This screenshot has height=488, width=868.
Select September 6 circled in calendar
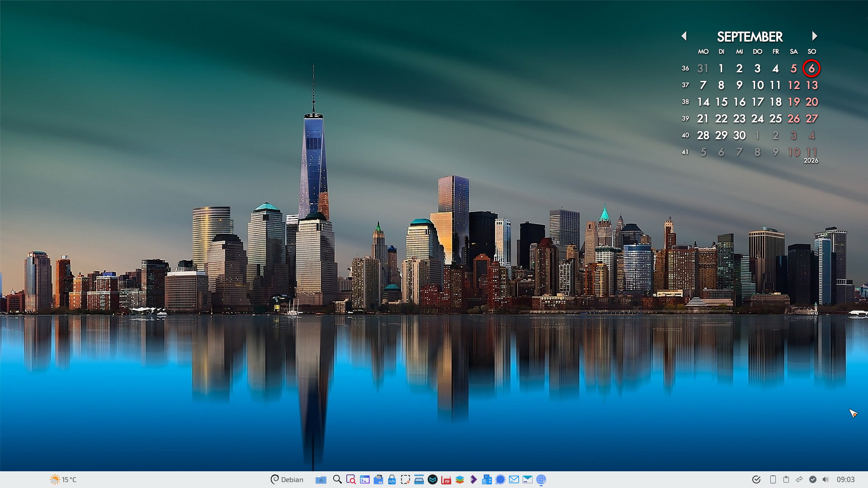tap(811, 68)
